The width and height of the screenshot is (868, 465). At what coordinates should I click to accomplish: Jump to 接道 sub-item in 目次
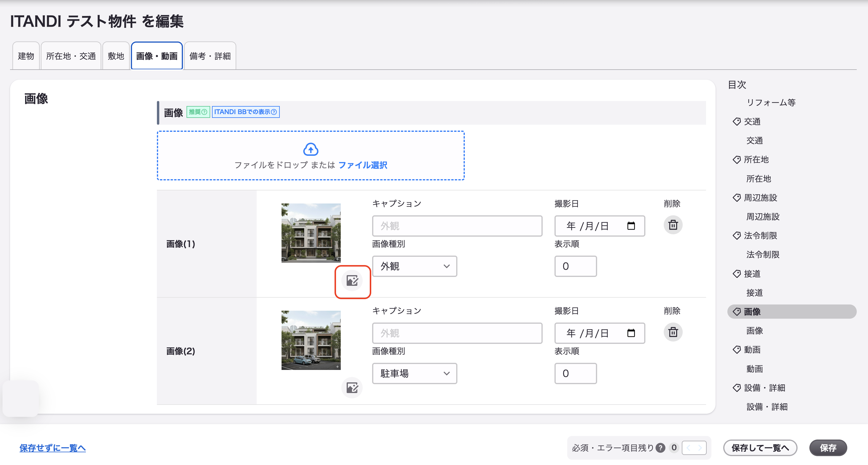[754, 293]
